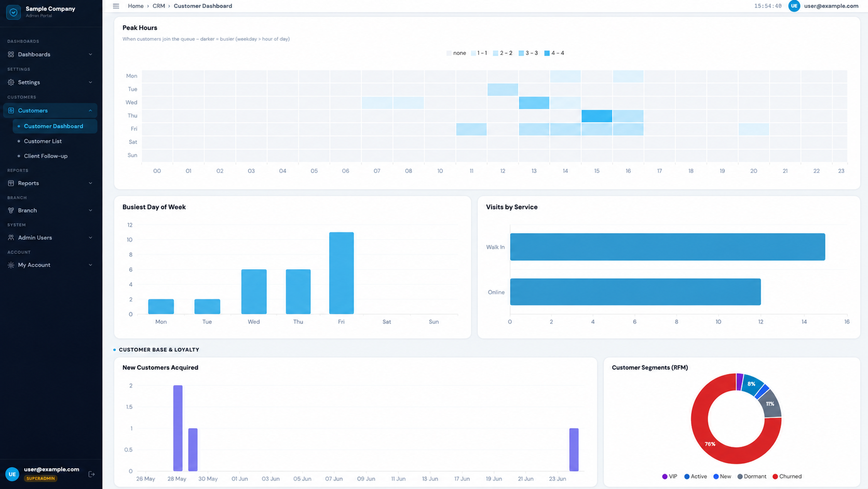Toggle the '2 – 2' heatmap legend entry
This screenshot has height=489, width=868.
tap(503, 53)
